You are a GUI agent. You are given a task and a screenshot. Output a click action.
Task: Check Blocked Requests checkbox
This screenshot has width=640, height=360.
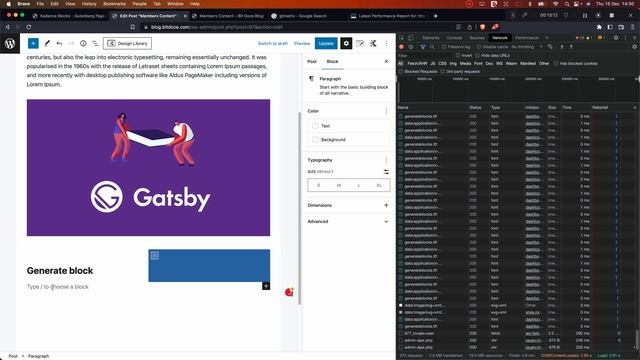tap(400, 71)
